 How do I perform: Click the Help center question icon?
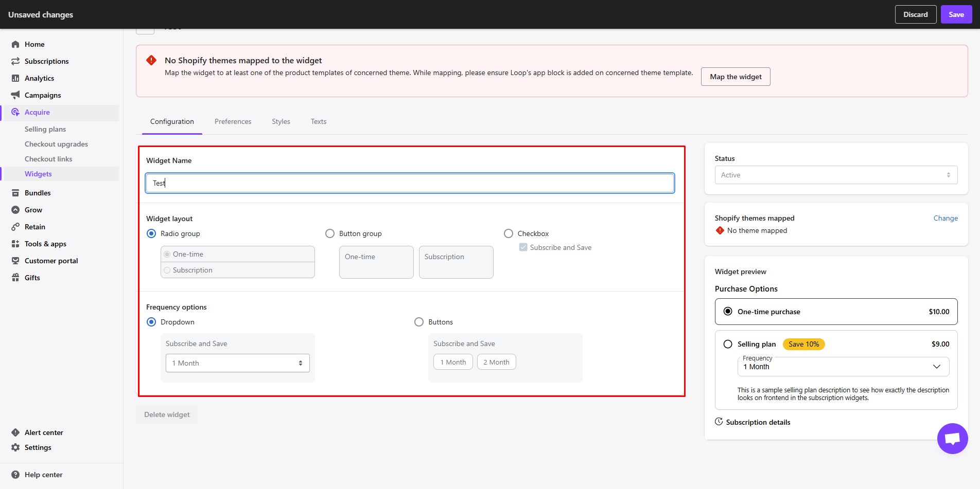pyautogui.click(x=15, y=475)
